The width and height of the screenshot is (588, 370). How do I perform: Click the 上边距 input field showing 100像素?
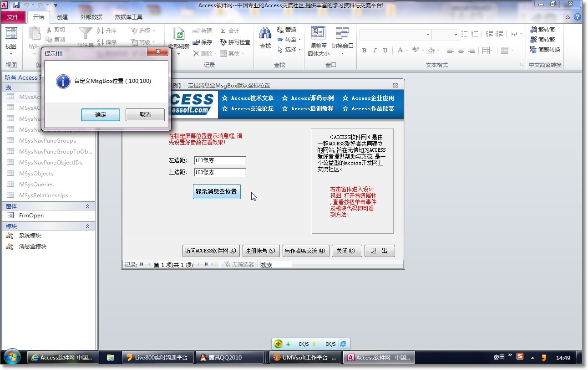tap(220, 172)
